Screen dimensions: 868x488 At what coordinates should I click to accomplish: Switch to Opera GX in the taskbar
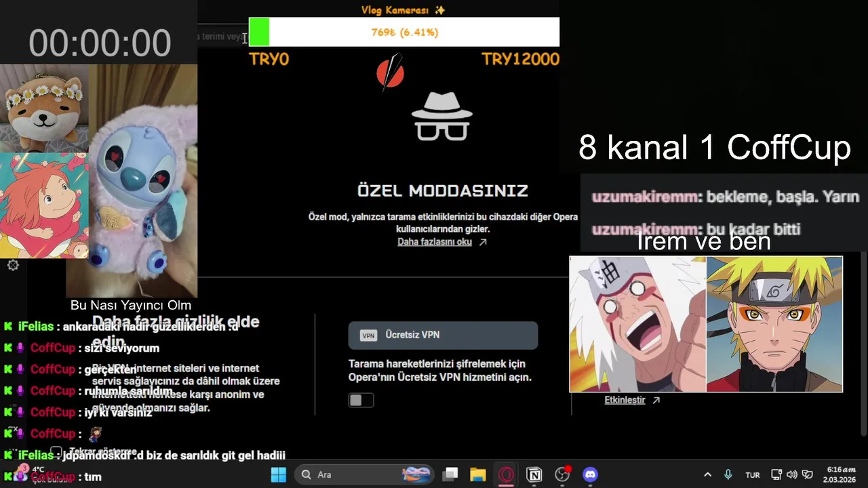(x=506, y=474)
